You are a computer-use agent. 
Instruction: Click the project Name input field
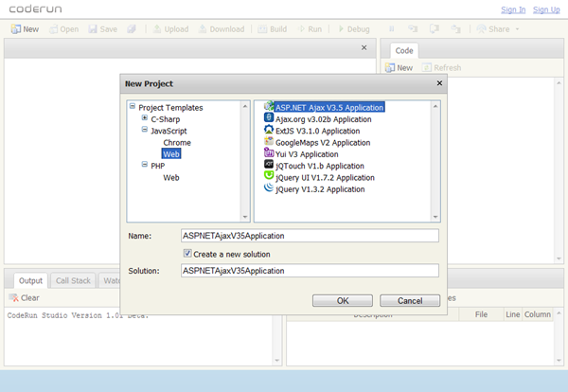pyautogui.click(x=310, y=236)
